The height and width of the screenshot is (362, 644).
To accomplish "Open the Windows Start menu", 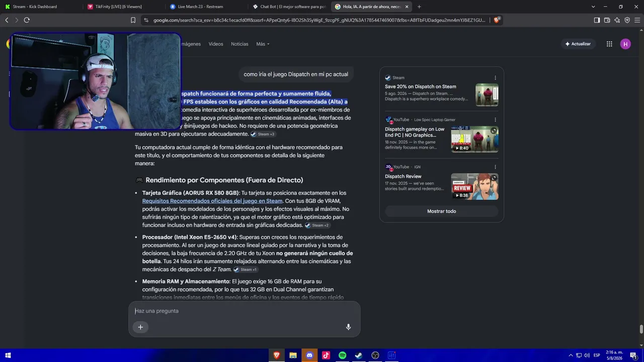I will (8, 355).
